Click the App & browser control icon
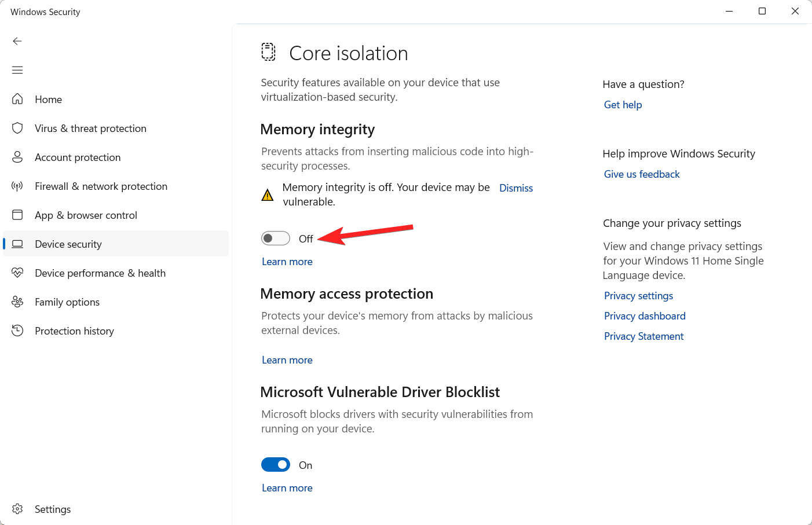812x525 pixels. pos(17,215)
